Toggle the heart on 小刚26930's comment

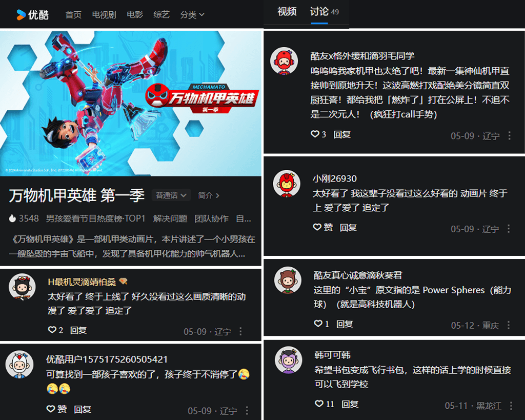pyautogui.click(x=317, y=227)
